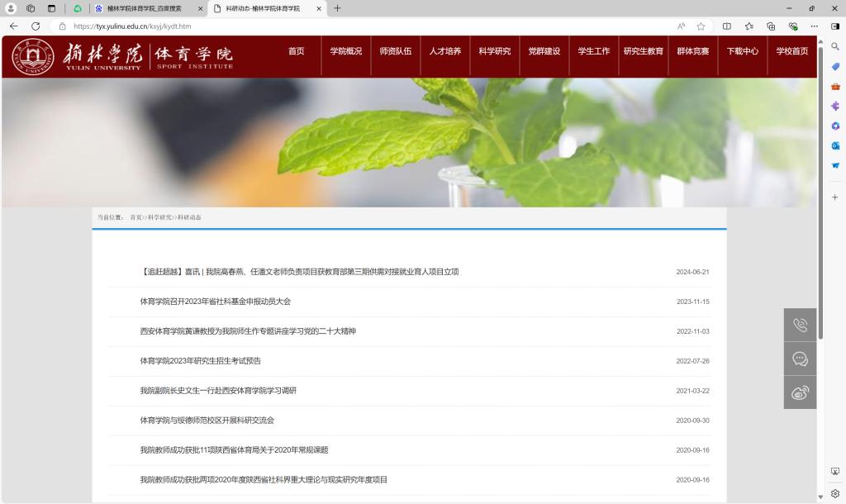Open the 学院概况 navigation menu
This screenshot has height=504, width=846.
pos(346,51)
